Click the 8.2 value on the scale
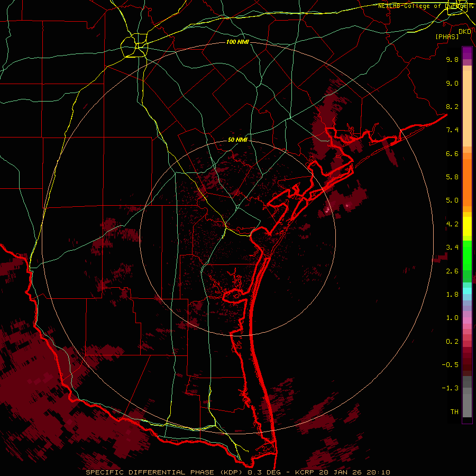 pyautogui.click(x=452, y=106)
